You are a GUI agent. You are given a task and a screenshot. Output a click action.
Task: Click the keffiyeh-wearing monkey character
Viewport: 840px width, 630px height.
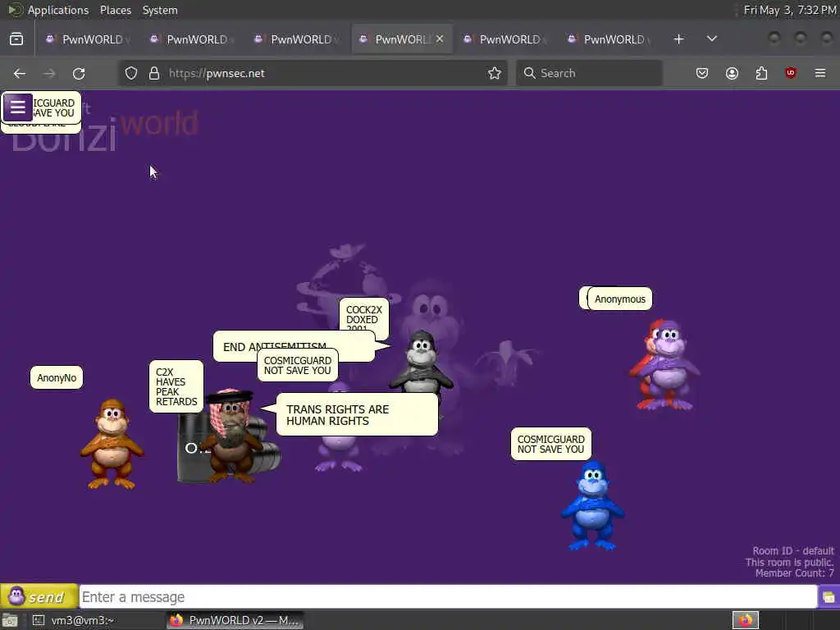coord(231,435)
